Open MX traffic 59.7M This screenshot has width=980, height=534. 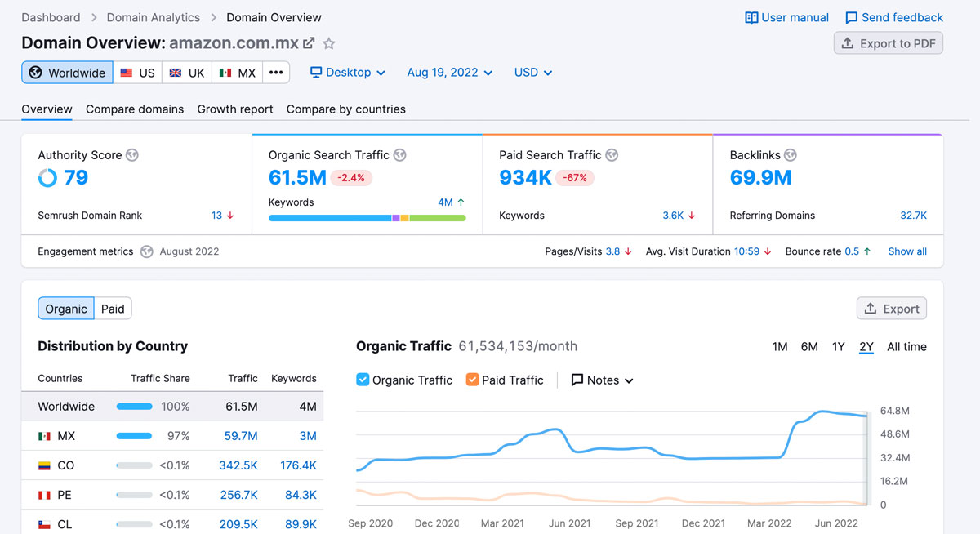[x=241, y=436]
